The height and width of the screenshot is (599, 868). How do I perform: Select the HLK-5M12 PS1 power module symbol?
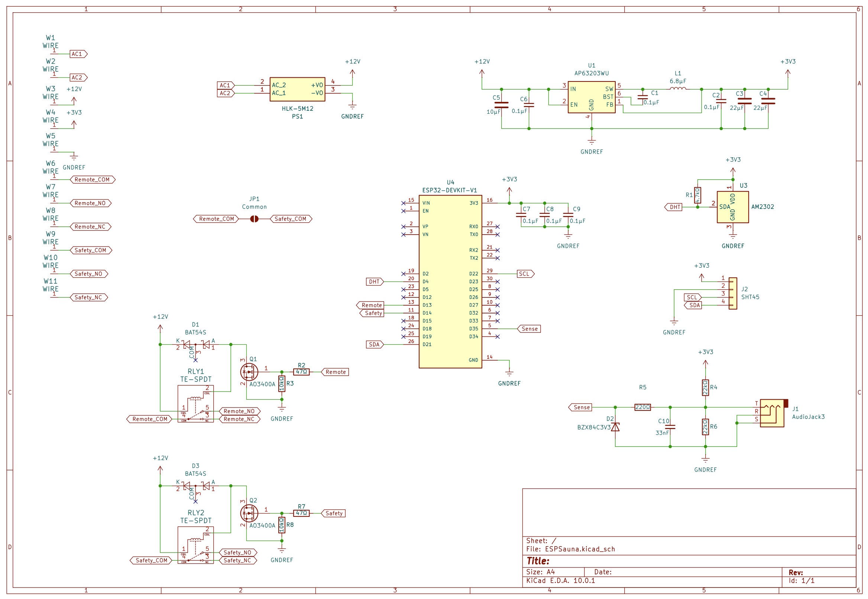(x=297, y=89)
